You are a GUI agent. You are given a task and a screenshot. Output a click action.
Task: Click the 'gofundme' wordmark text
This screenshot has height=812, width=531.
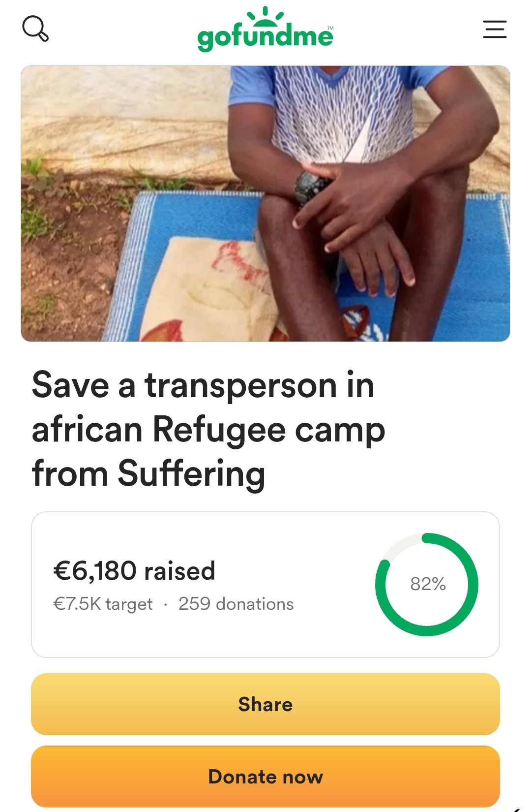tap(265, 37)
